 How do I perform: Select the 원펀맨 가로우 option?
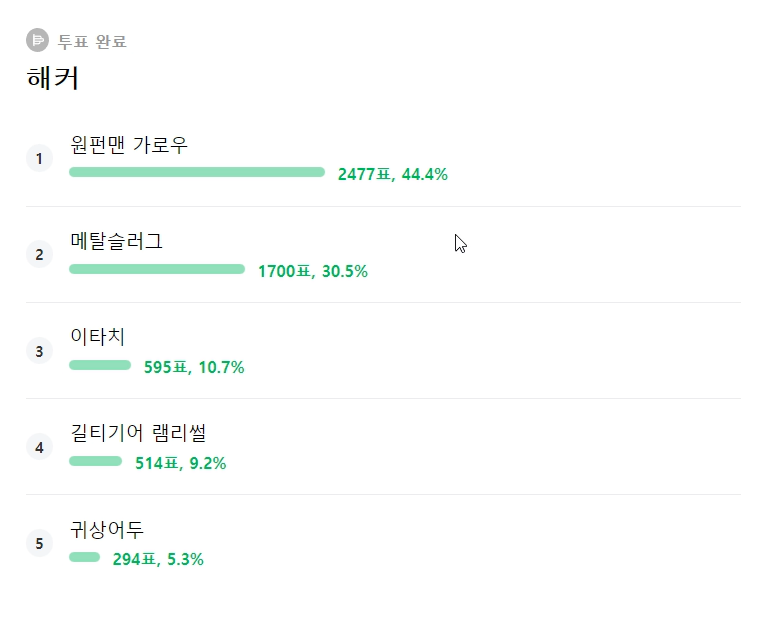(129, 146)
